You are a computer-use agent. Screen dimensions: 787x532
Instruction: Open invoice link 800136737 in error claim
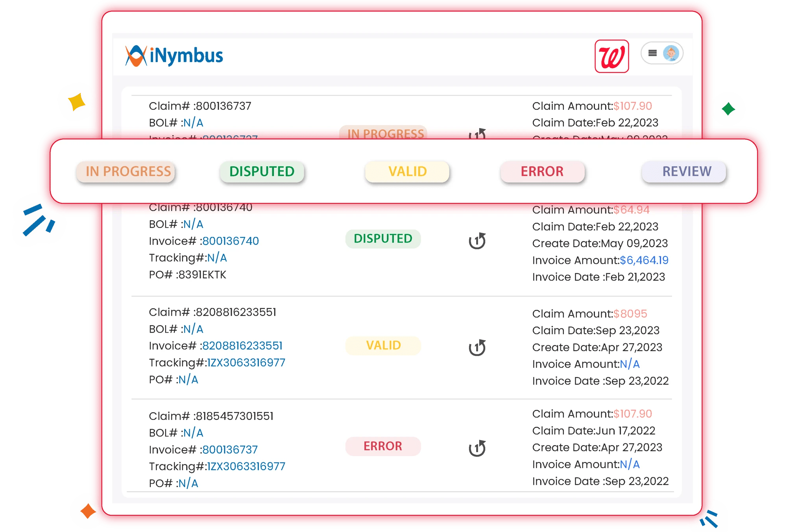point(230,449)
